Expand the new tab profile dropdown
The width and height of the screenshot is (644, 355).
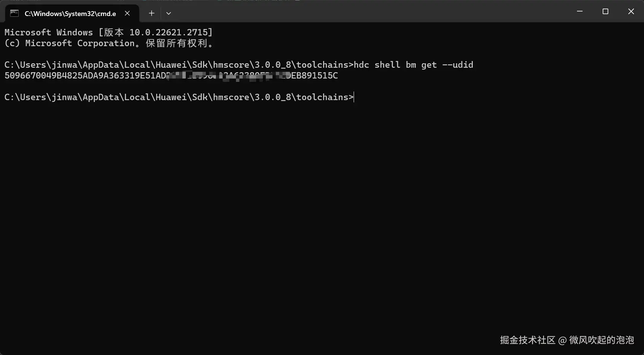coord(169,13)
